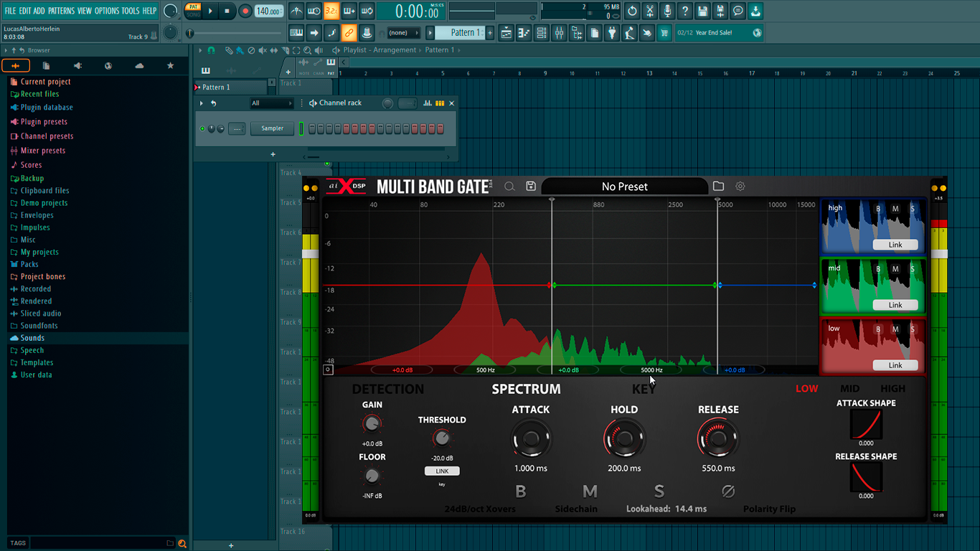Solo the low band with S
This screenshot has height=551, width=980.
click(913, 329)
